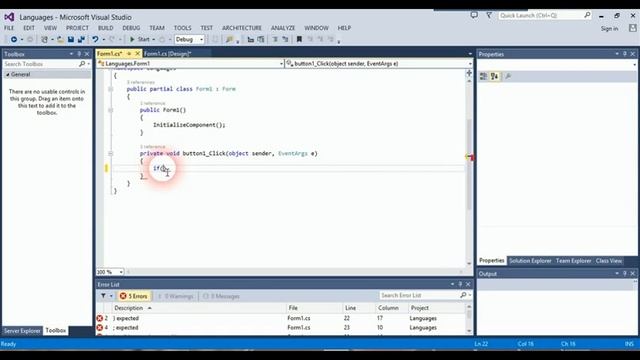Toggle the 5 Errors filter button

[x=134, y=296]
